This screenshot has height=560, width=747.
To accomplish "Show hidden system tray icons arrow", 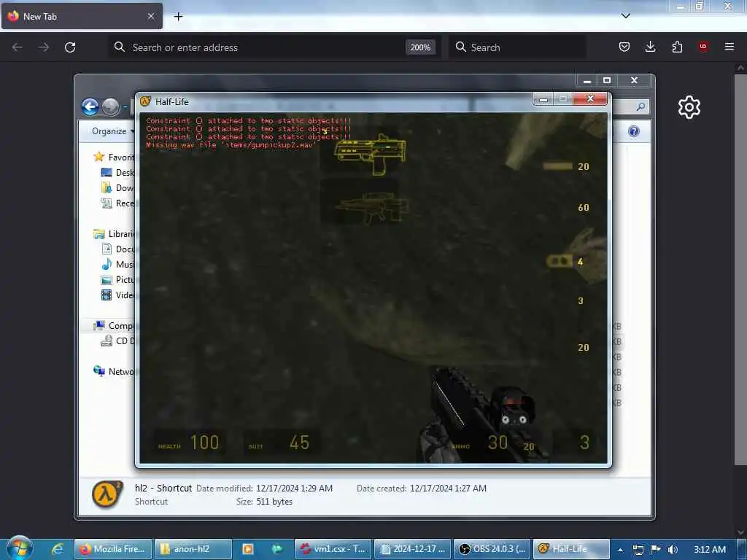I will pyautogui.click(x=620, y=550).
